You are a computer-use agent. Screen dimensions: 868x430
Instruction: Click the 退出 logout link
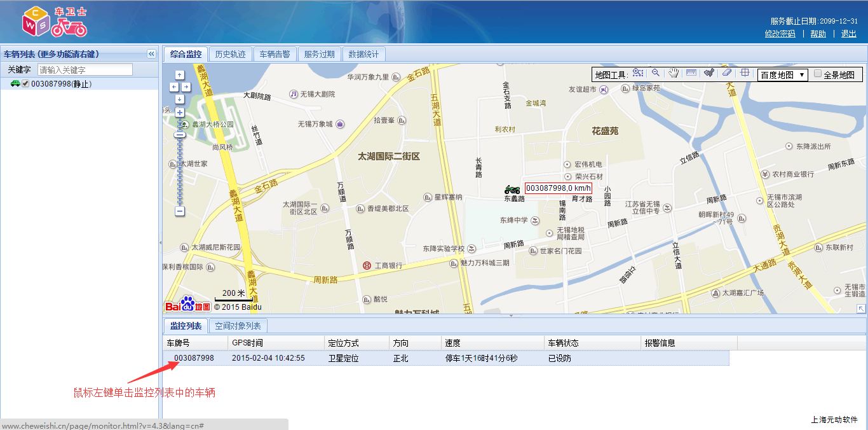click(848, 34)
